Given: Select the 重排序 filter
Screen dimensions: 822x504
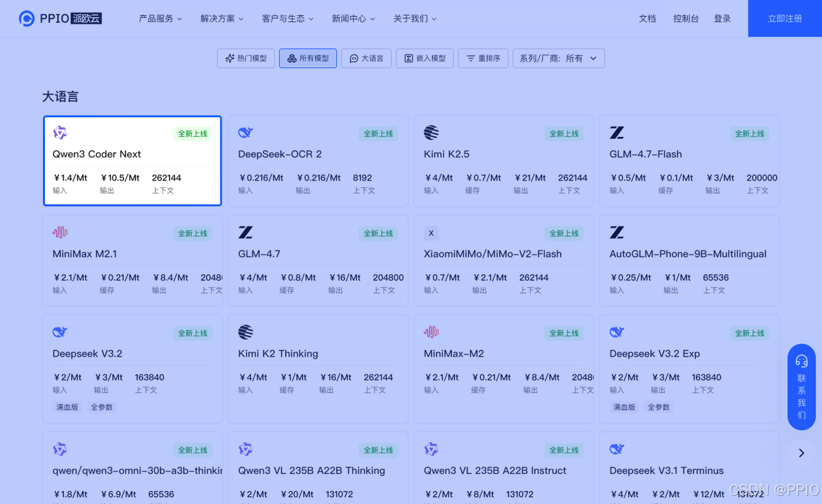Looking at the screenshot, I should pyautogui.click(x=483, y=58).
